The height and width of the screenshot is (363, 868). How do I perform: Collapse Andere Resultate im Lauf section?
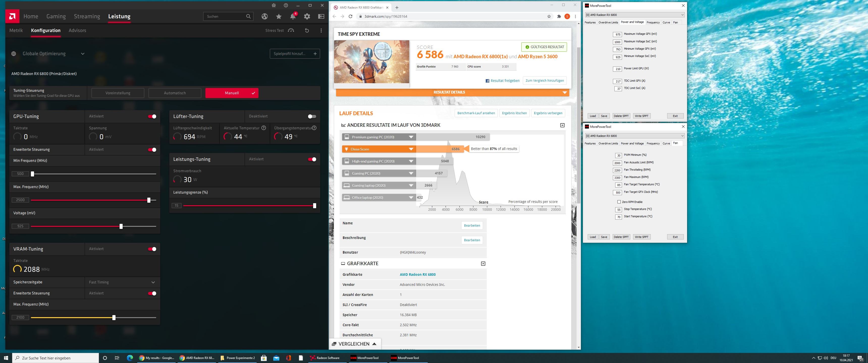coord(562,125)
